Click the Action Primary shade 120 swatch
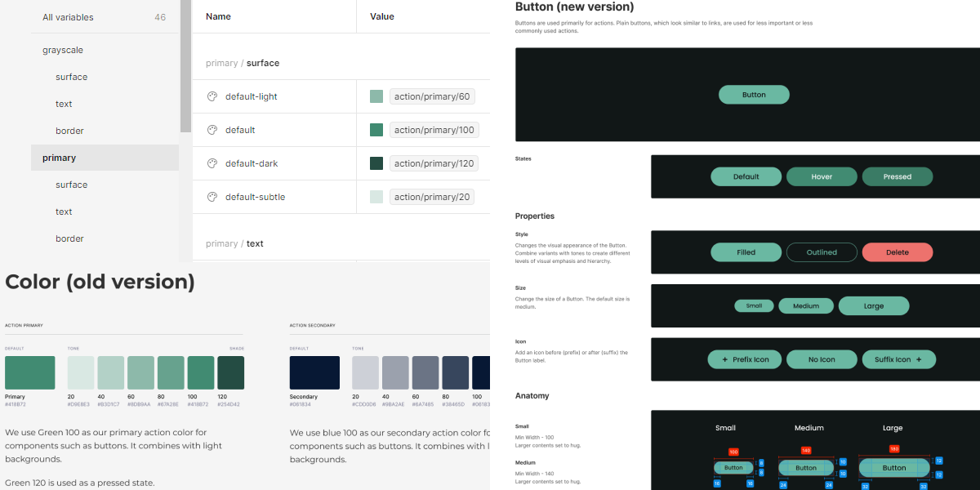This screenshot has height=490, width=980. tap(230, 372)
